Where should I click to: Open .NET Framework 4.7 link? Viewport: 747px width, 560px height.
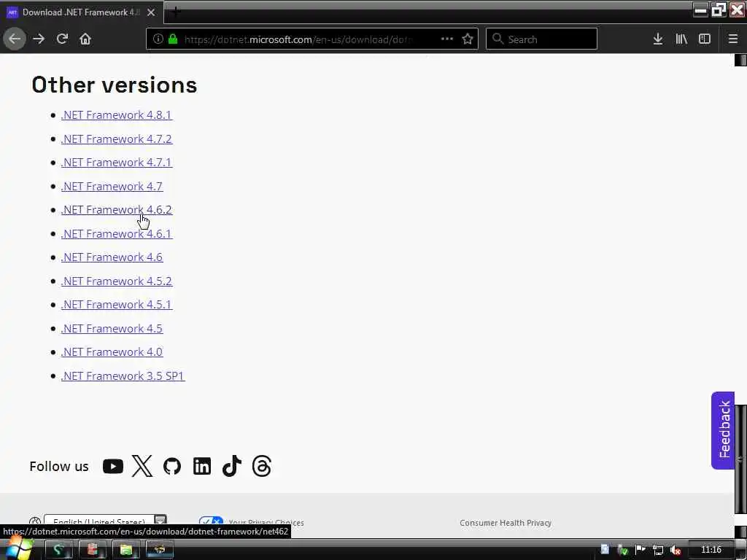click(x=112, y=186)
